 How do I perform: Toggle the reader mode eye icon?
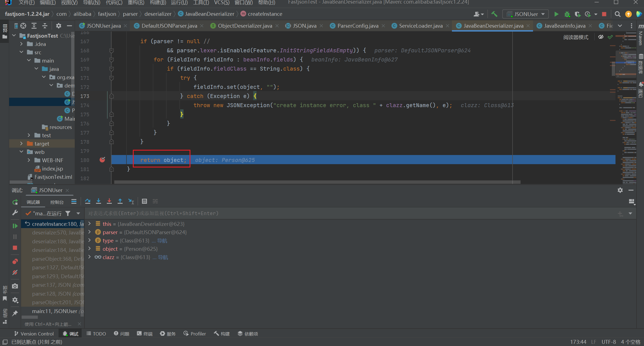pos(601,37)
